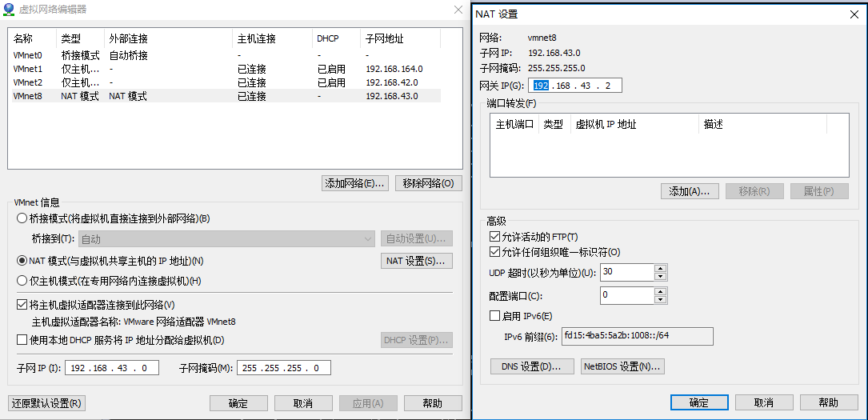
Task: Click the 移除网络(O) button
Action: (x=429, y=184)
